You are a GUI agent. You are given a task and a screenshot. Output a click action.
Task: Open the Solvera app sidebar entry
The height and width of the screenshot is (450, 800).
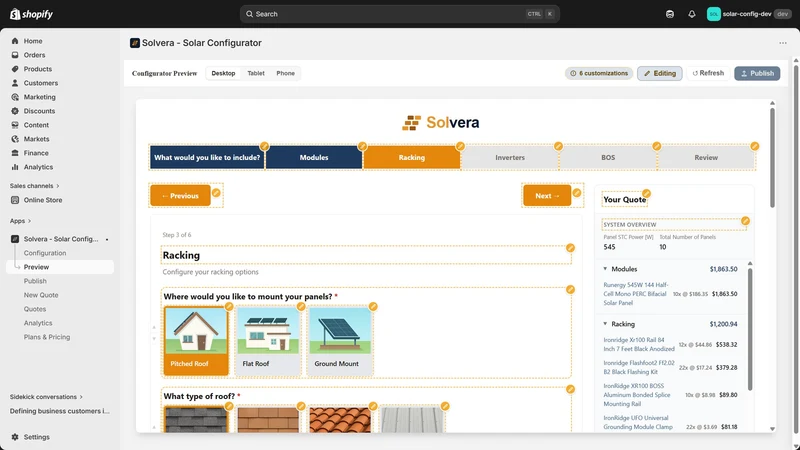60,239
